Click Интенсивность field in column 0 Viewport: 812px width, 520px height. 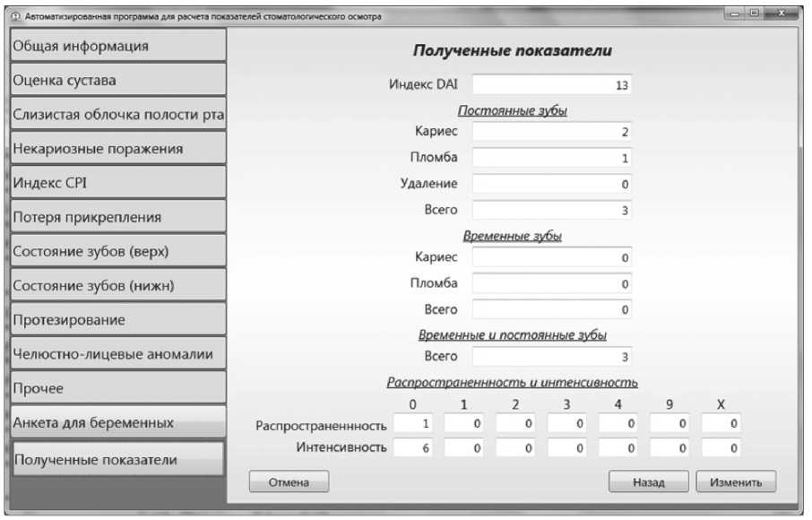[x=413, y=447]
